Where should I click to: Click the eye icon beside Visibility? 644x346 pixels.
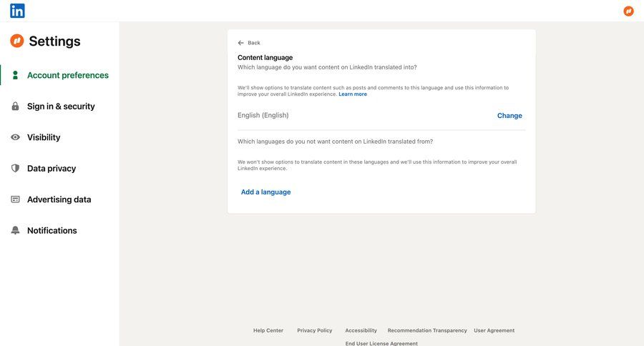pos(15,137)
